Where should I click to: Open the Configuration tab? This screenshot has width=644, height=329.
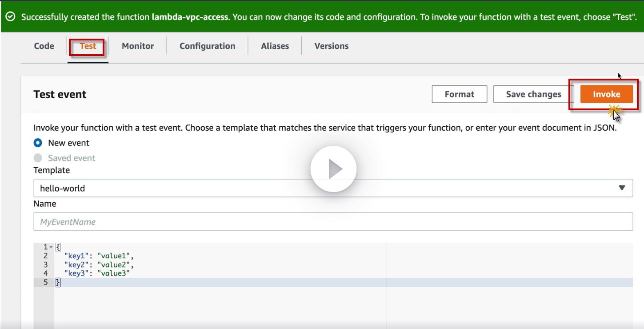(207, 46)
